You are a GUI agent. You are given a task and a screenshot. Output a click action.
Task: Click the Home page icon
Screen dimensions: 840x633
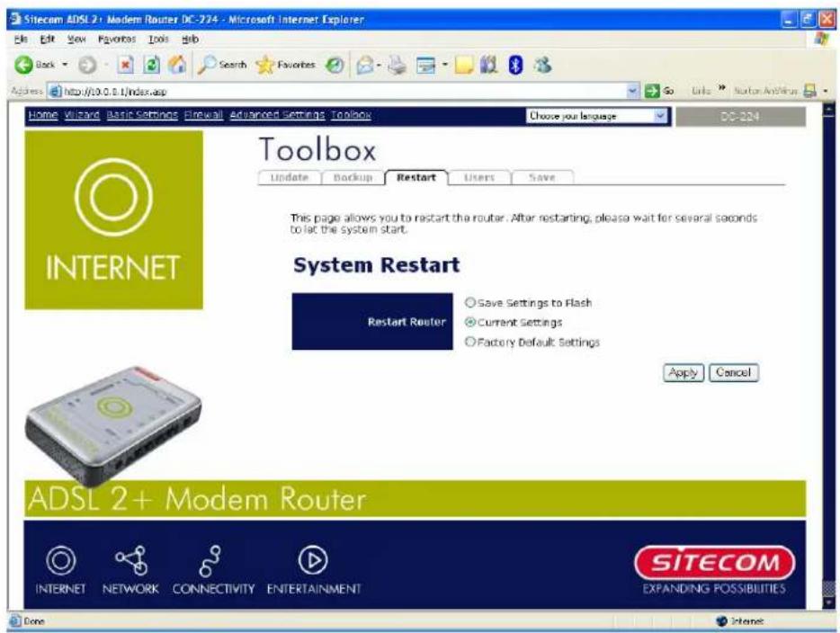(177, 65)
